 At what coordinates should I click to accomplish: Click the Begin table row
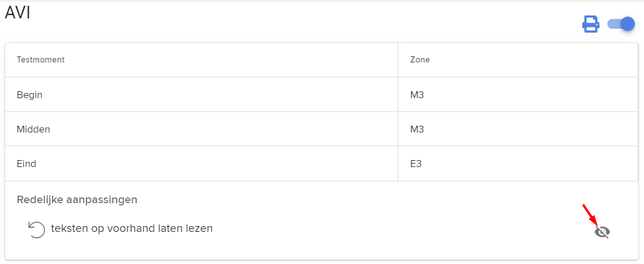click(x=322, y=95)
